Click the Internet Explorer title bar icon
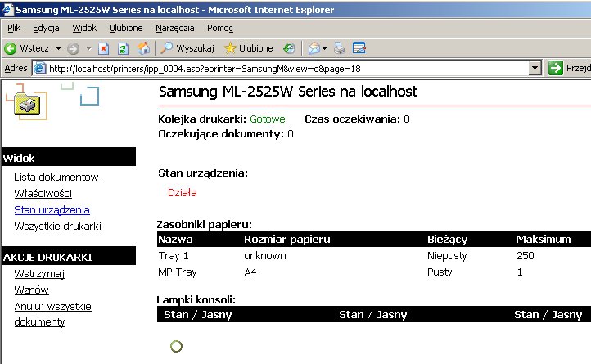Image resolution: width=591 pixels, height=364 pixels. [7, 10]
